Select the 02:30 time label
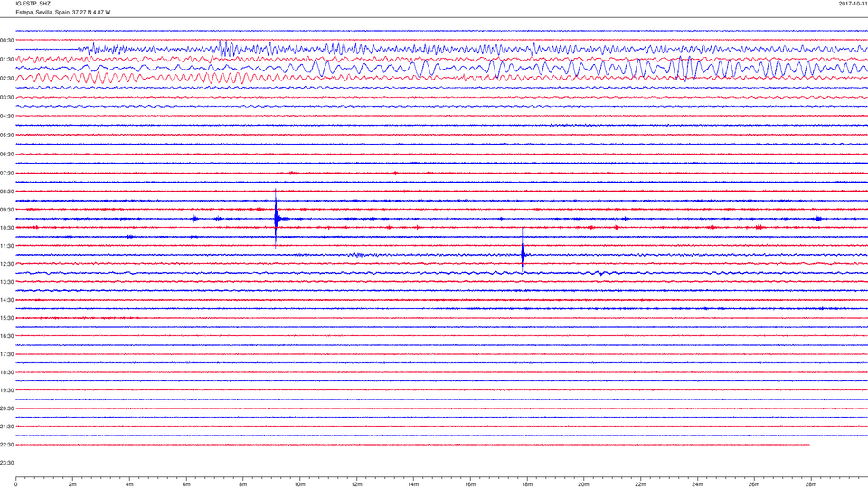This screenshot has width=868, height=488. 7,79
